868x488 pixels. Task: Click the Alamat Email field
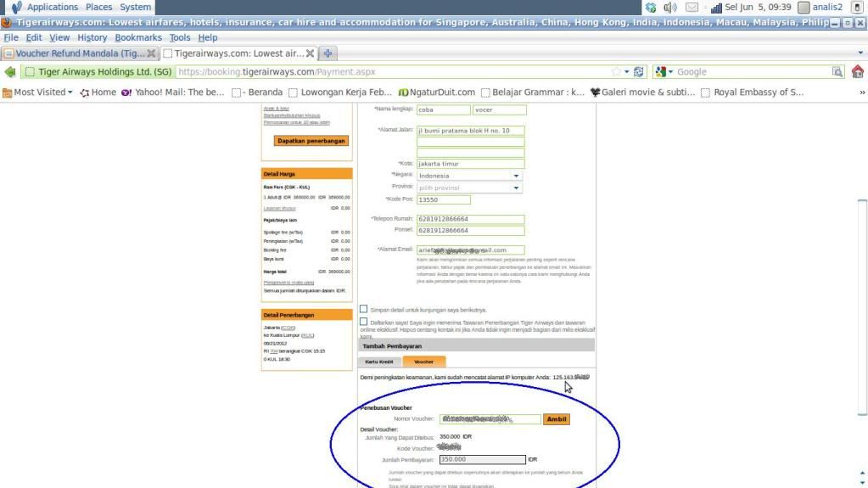click(x=471, y=250)
